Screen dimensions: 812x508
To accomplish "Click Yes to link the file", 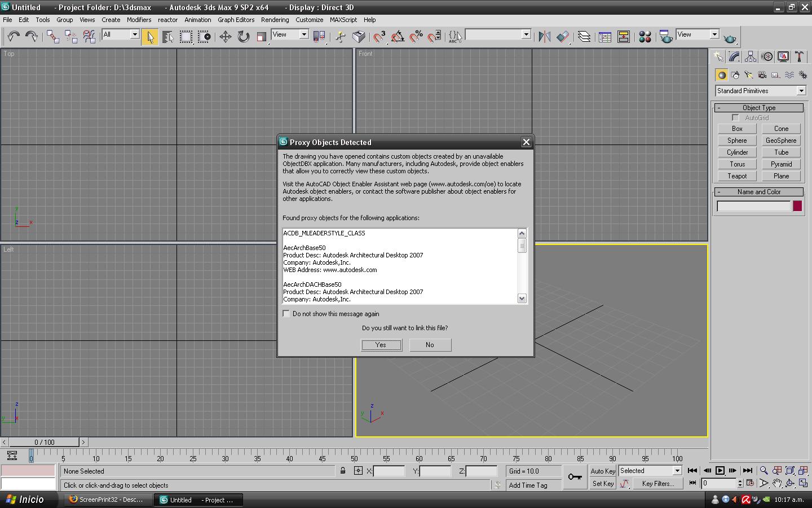I will click(x=381, y=345).
